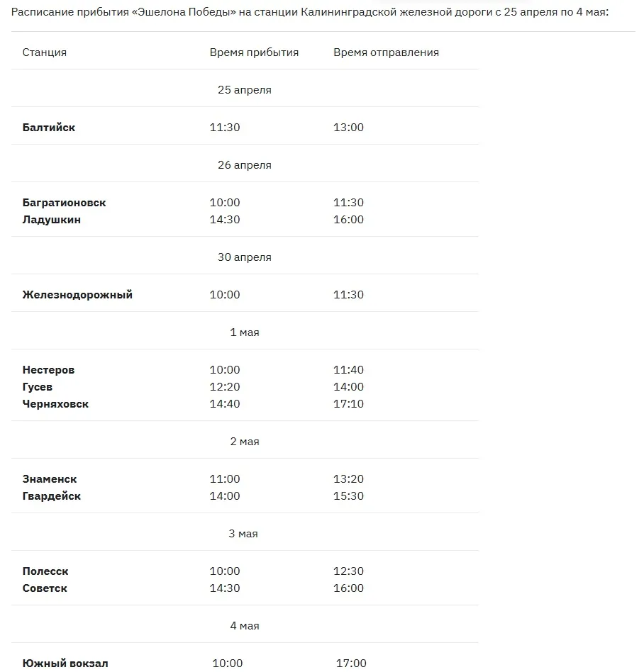Click the Южный вокзал station name
Viewport: 644px width, 672px height.
[65, 663]
